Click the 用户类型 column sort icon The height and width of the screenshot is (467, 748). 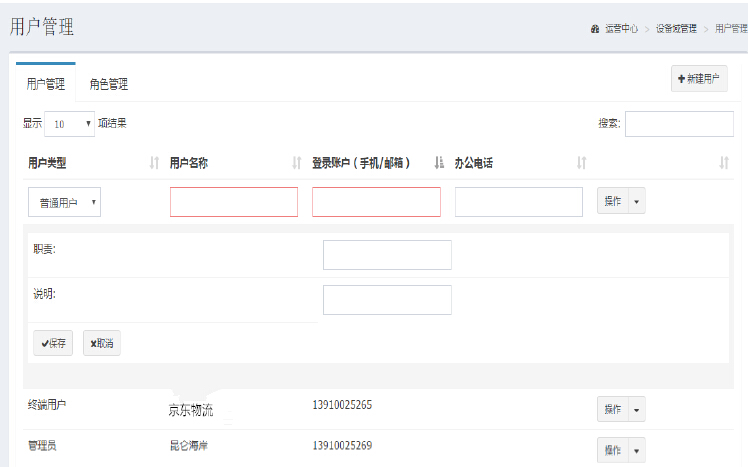pyautogui.click(x=154, y=163)
